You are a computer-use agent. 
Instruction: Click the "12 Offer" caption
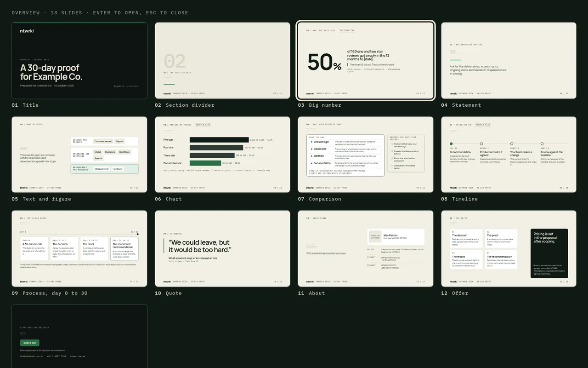455,293
